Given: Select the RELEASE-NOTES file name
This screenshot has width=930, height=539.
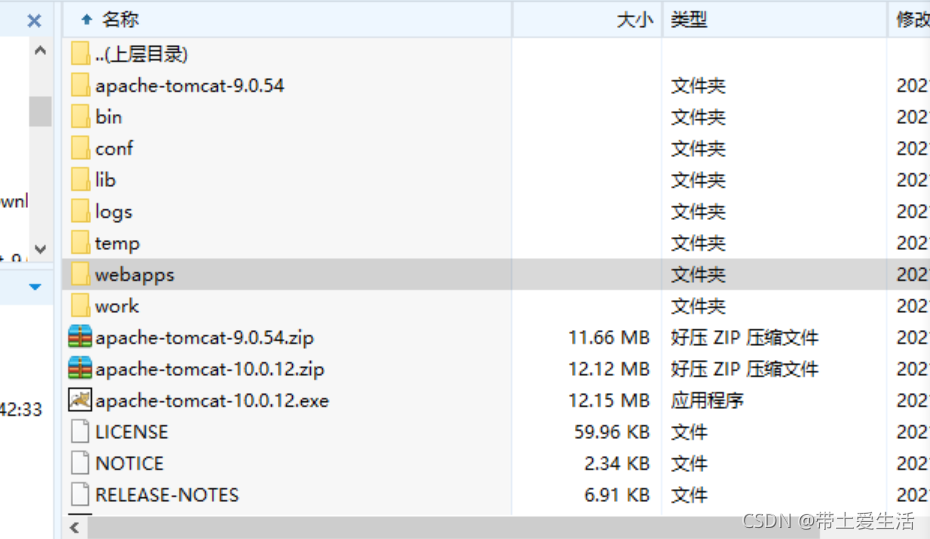Looking at the screenshot, I should [167, 495].
